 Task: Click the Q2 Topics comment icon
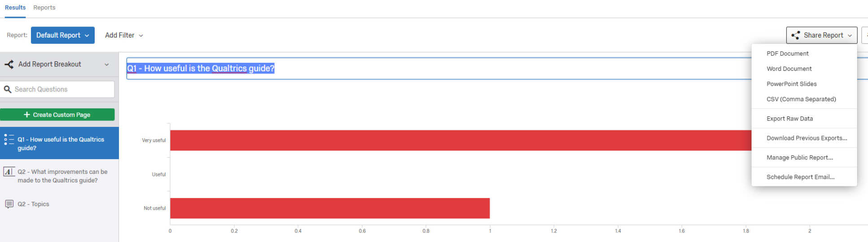9,204
